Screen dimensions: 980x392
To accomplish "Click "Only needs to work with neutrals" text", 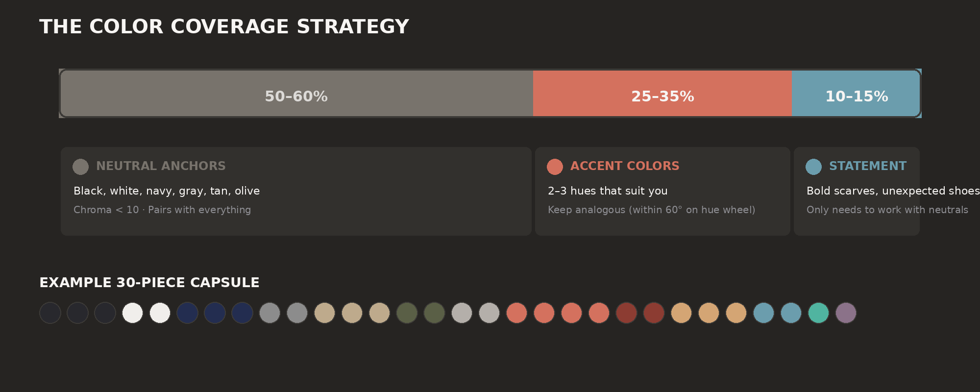I will 887,210.
